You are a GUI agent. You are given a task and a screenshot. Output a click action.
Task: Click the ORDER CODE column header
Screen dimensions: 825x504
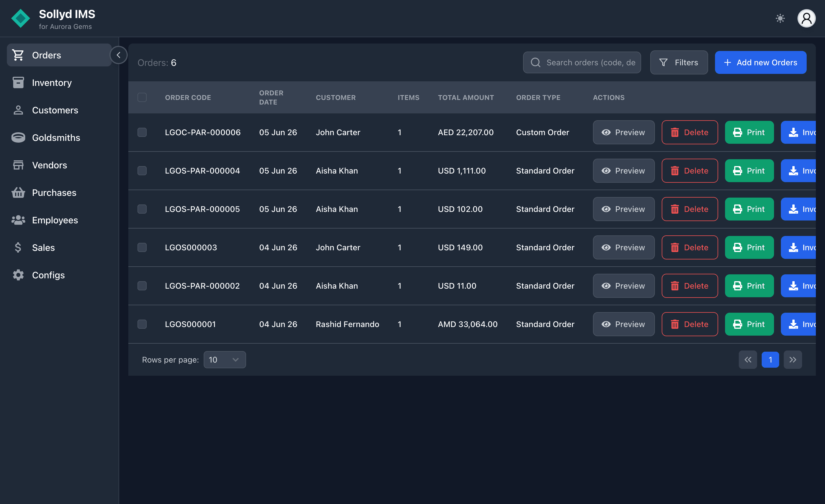[x=188, y=97]
